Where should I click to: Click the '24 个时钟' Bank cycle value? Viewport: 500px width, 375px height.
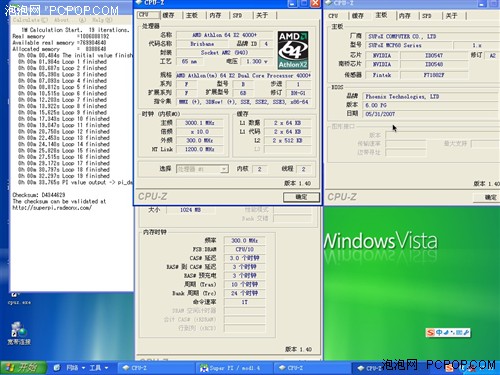point(245,293)
